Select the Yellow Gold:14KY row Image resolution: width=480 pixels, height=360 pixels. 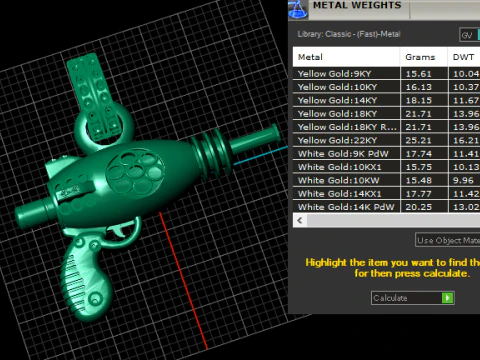click(x=386, y=100)
